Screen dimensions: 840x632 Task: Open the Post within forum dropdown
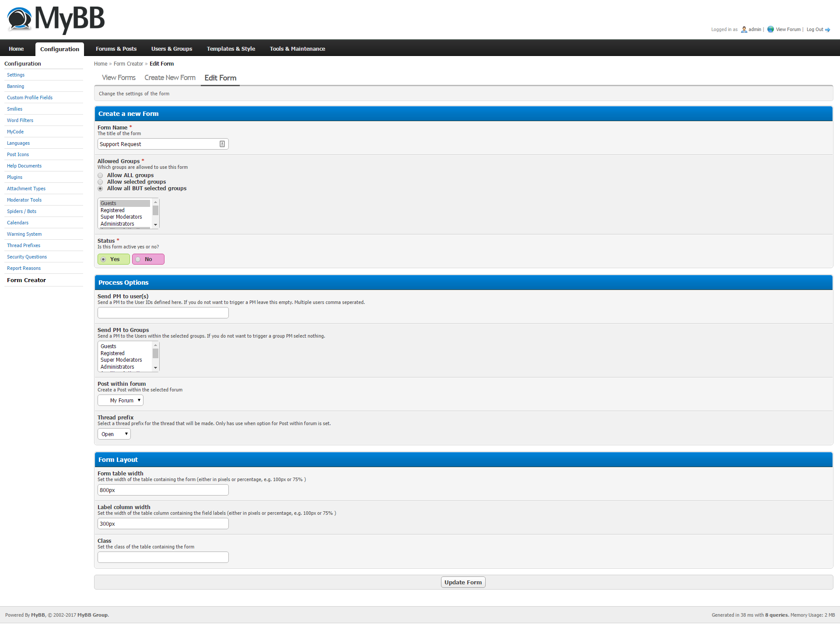point(120,400)
